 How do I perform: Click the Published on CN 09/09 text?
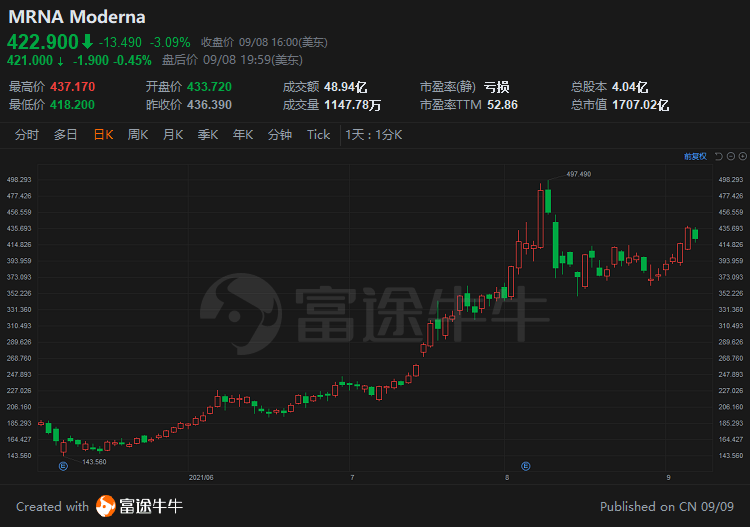(667, 506)
